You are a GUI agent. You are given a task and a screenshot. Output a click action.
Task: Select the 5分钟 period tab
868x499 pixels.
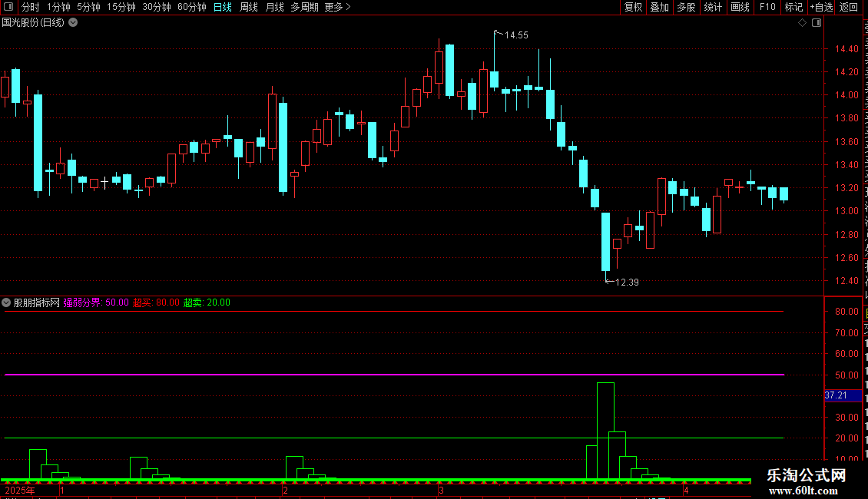point(88,7)
